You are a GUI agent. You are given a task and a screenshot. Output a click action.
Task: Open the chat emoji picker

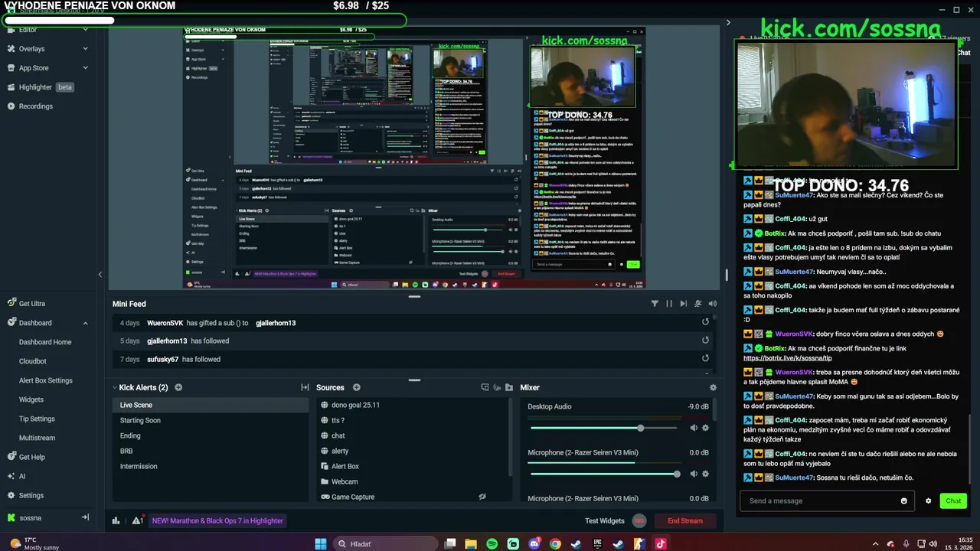point(904,500)
